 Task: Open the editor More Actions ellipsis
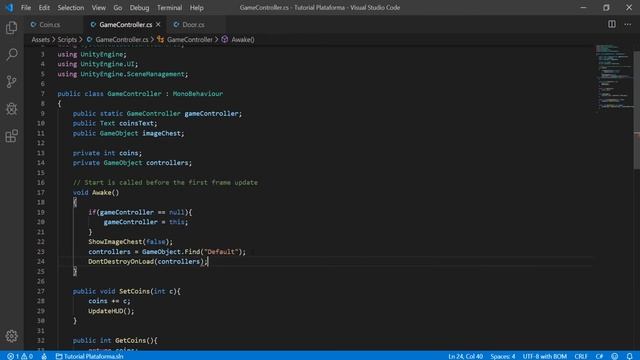pos(628,24)
